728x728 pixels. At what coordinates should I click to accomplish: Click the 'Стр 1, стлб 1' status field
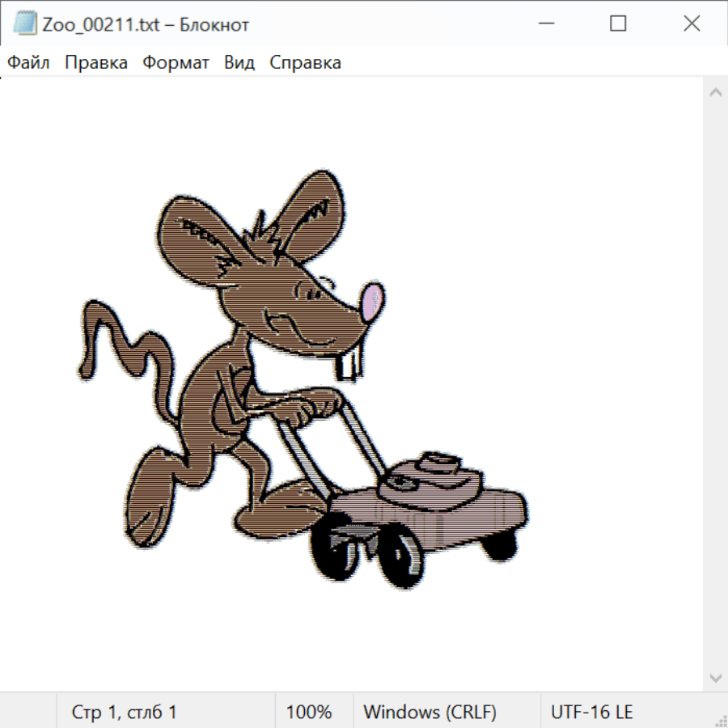pos(124,713)
